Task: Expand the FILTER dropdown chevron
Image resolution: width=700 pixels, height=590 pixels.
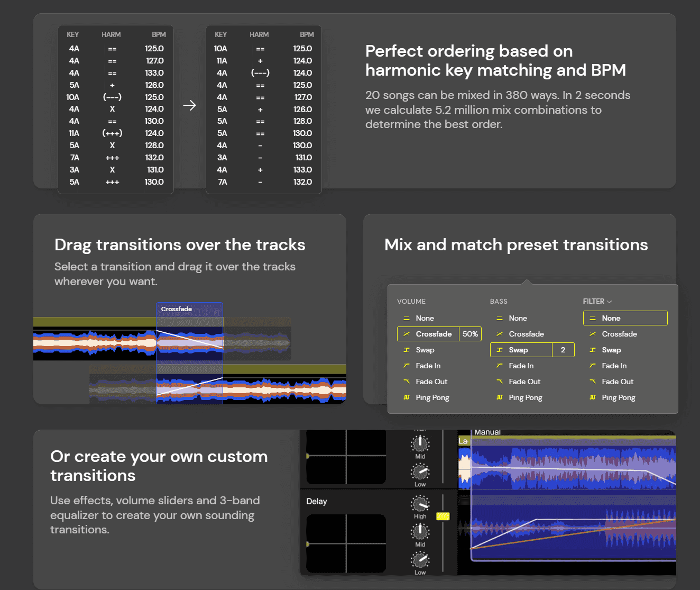Action: point(609,301)
